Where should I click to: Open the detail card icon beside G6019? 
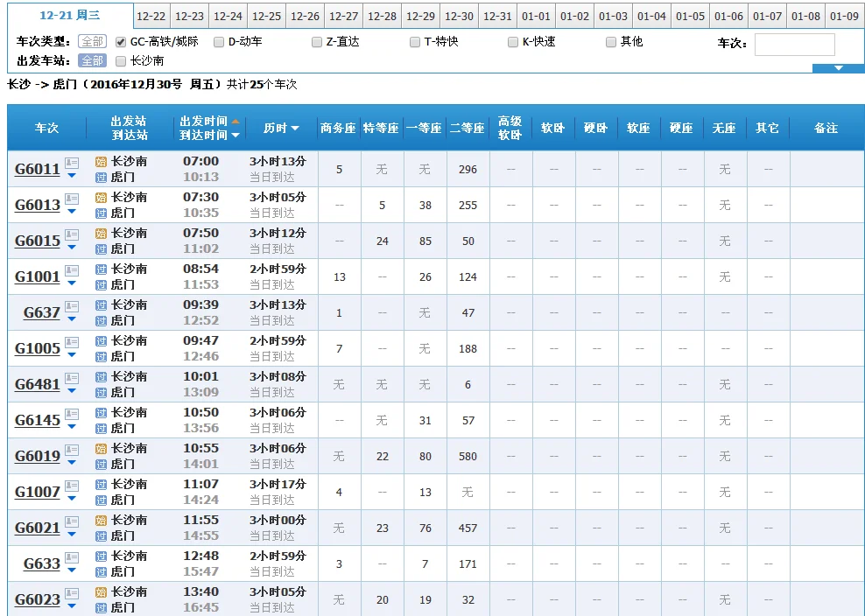point(71,449)
